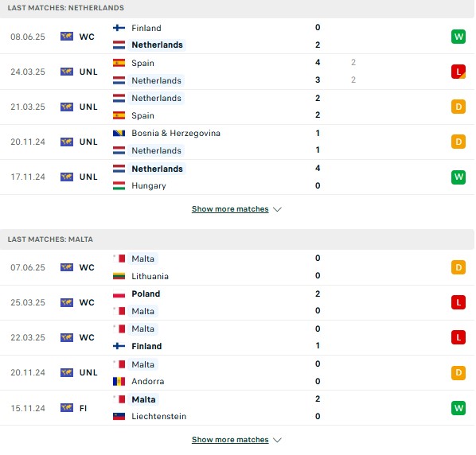Click the Lithuania flag icon
Viewport: 476px width, 455px height.
(x=119, y=276)
